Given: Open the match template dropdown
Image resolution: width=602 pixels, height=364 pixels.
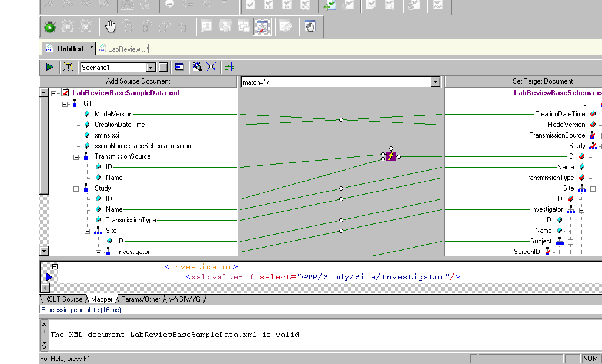Looking at the screenshot, I should [435, 82].
